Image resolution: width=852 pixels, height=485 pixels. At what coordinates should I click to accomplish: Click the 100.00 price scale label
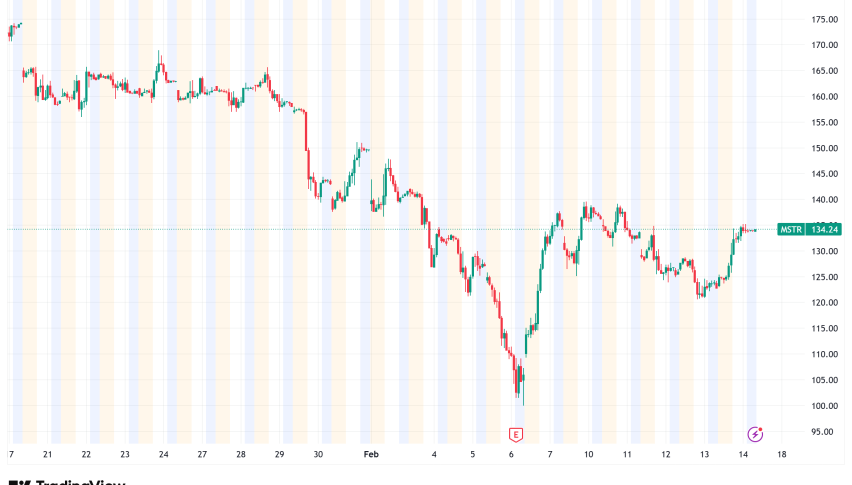tap(825, 406)
